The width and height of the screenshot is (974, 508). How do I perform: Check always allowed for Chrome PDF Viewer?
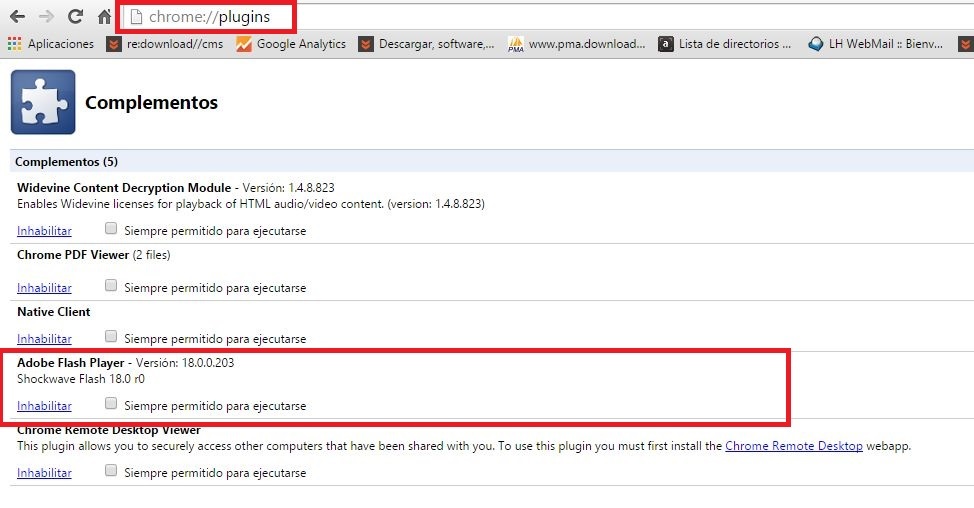[x=111, y=285]
